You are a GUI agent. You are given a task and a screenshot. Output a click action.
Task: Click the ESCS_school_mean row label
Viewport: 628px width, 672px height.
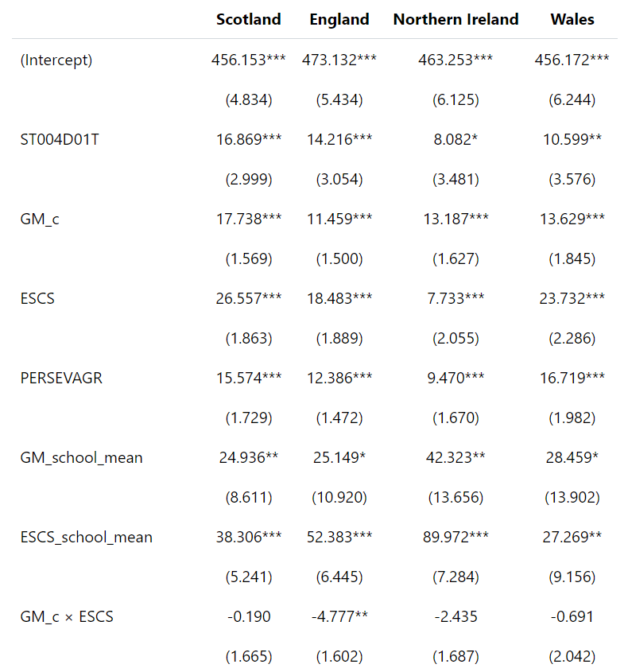86,537
